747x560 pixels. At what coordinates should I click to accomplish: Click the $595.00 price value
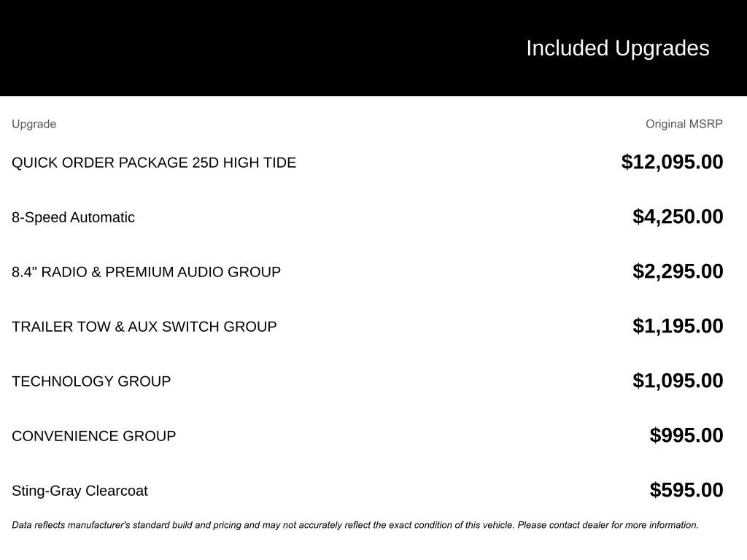coord(686,491)
